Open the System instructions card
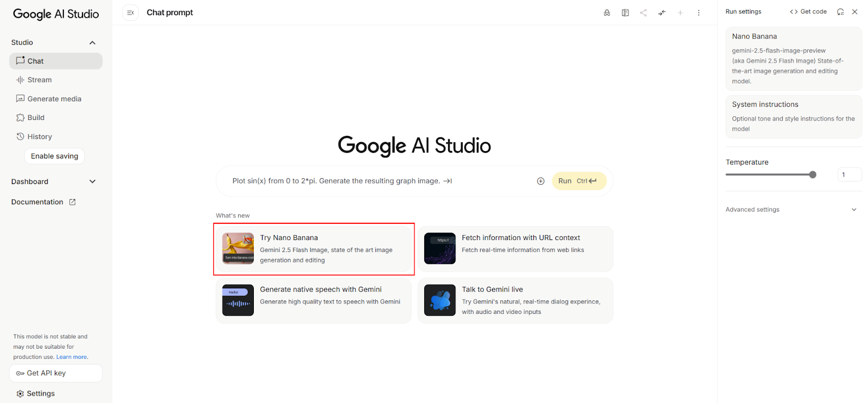The height and width of the screenshot is (403, 868). click(x=794, y=117)
